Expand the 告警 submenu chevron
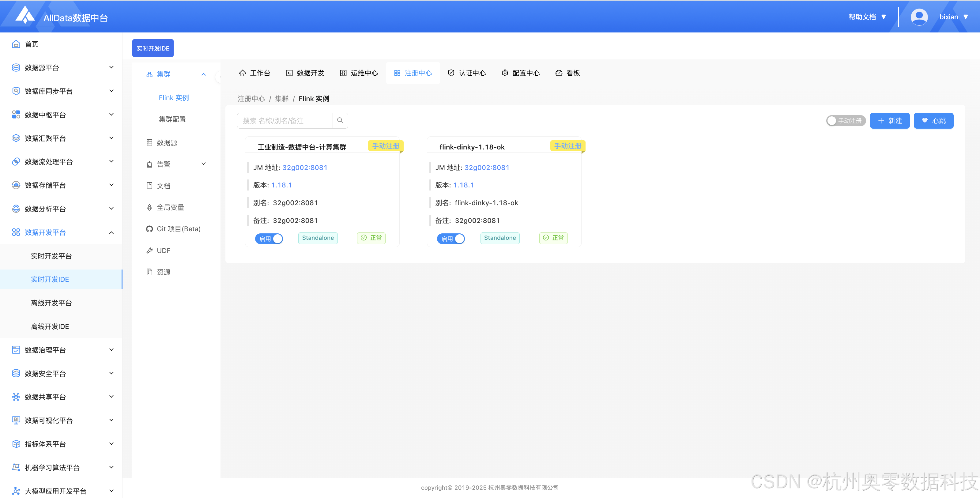 point(204,164)
